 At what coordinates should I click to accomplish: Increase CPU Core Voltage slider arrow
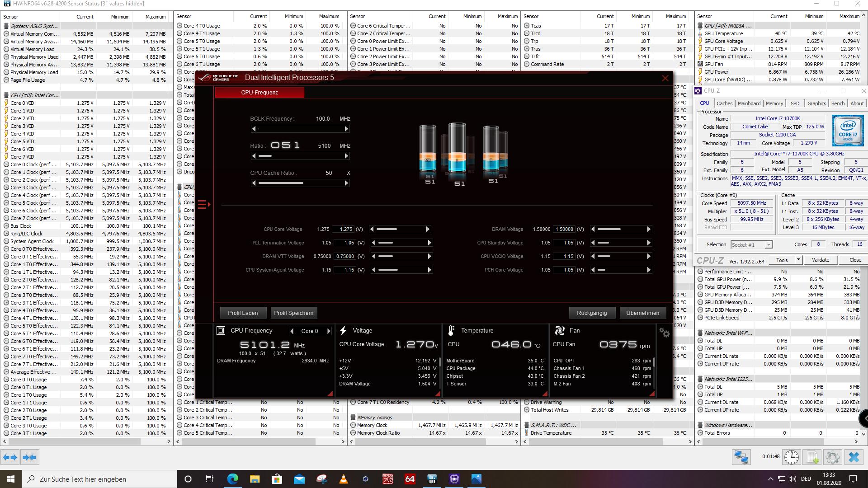pyautogui.click(x=428, y=229)
